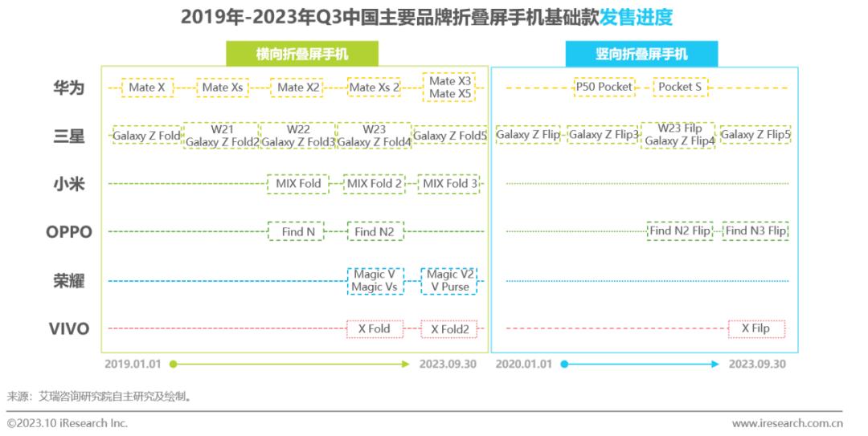Viewport: 868px width, 436px height.
Task: Click the 2020.01.01 start date
Action: coord(524,364)
